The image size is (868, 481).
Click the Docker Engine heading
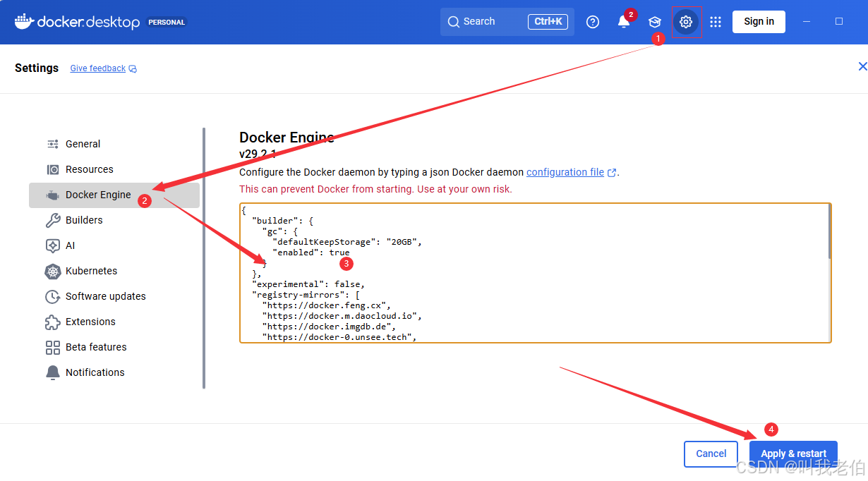point(287,138)
